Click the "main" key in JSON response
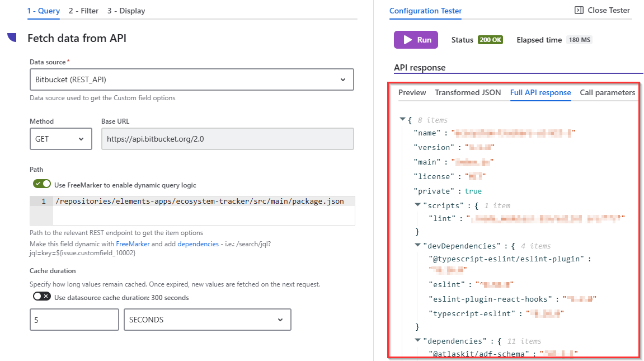This screenshot has height=361, width=644. (x=427, y=162)
